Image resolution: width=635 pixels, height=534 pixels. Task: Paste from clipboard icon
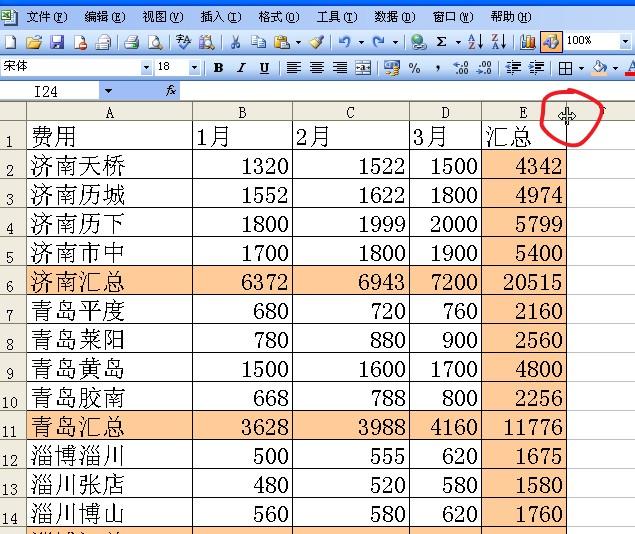coord(282,42)
